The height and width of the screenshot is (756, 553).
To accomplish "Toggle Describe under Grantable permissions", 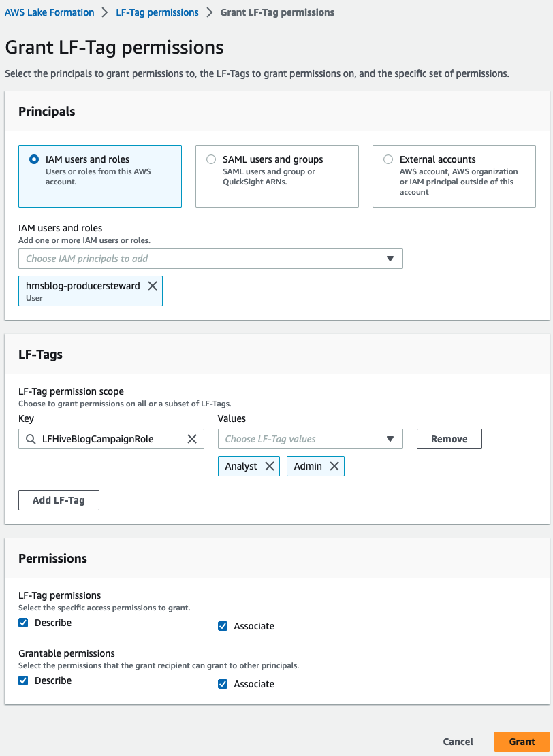I will (23, 680).
